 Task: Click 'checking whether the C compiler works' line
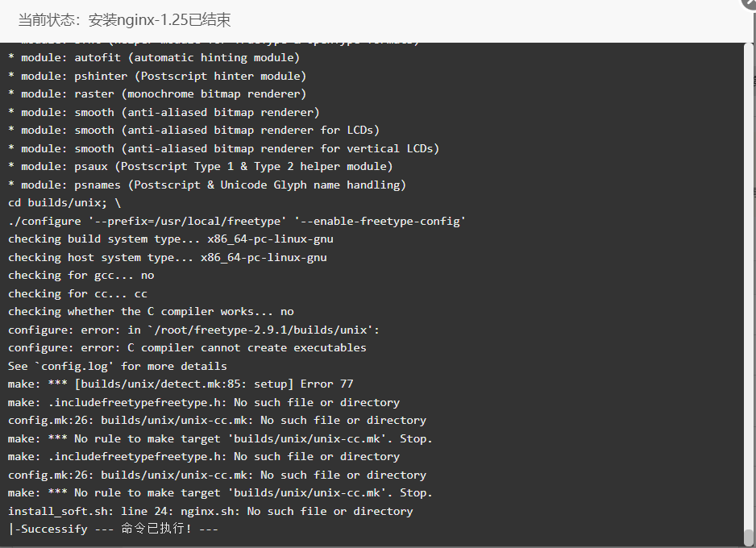151,312
